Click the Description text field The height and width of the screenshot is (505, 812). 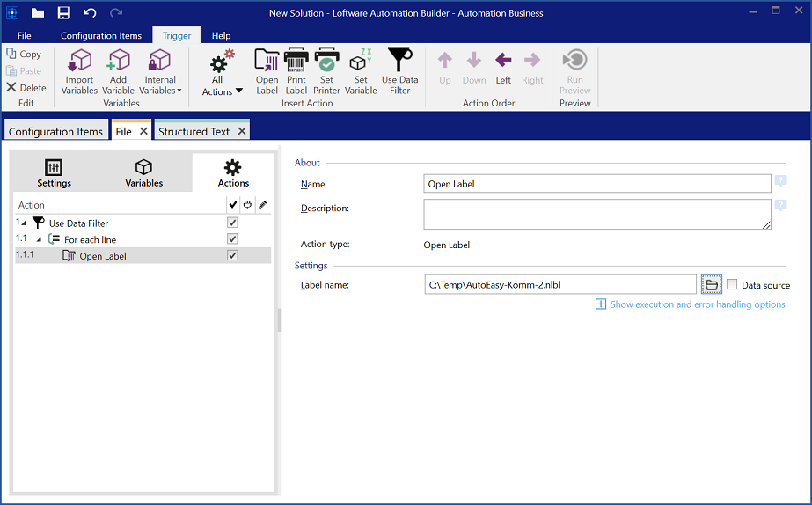click(596, 214)
